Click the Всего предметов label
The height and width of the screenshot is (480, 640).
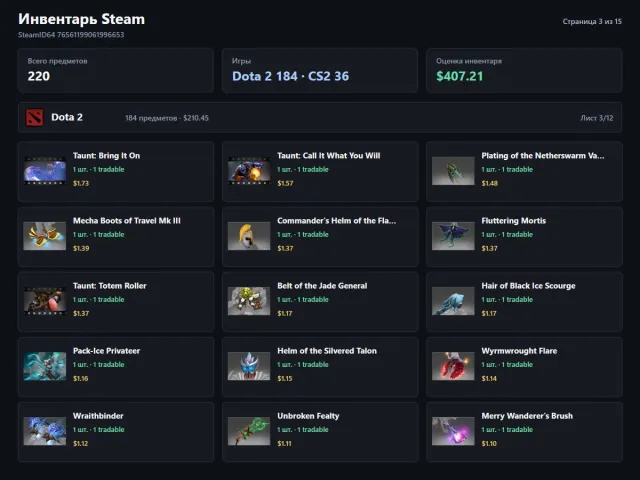tap(58, 61)
